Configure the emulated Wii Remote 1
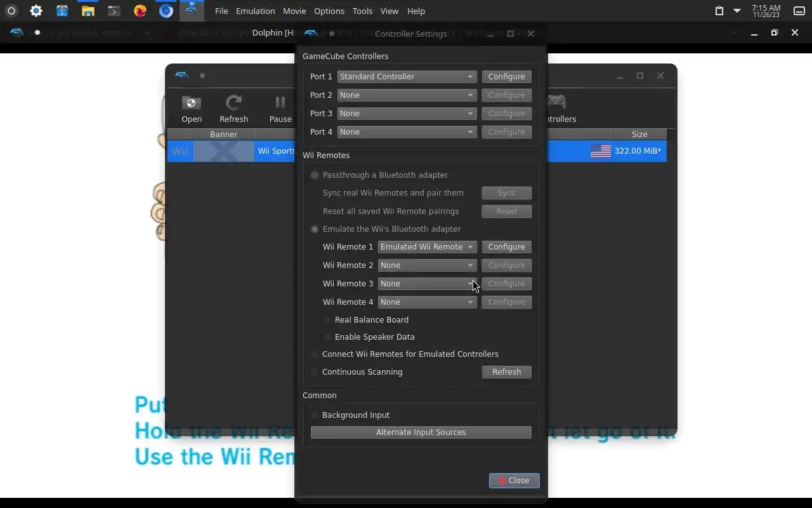The height and width of the screenshot is (508, 812). click(506, 246)
